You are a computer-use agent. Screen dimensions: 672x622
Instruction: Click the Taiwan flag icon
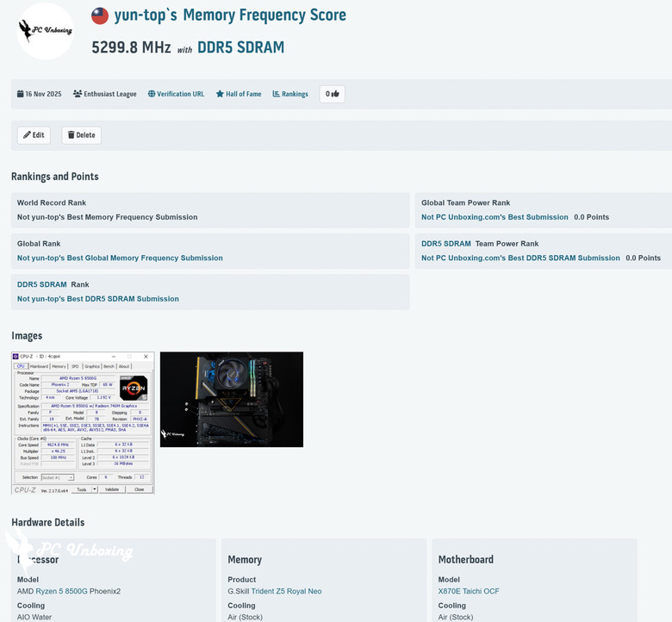(x=100, y=16)
